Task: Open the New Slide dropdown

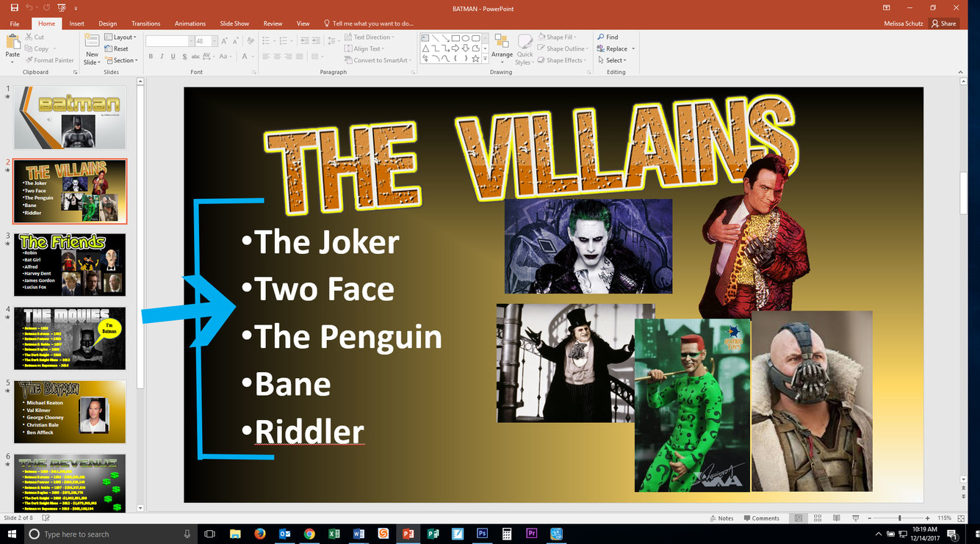Action: [92, 62]
